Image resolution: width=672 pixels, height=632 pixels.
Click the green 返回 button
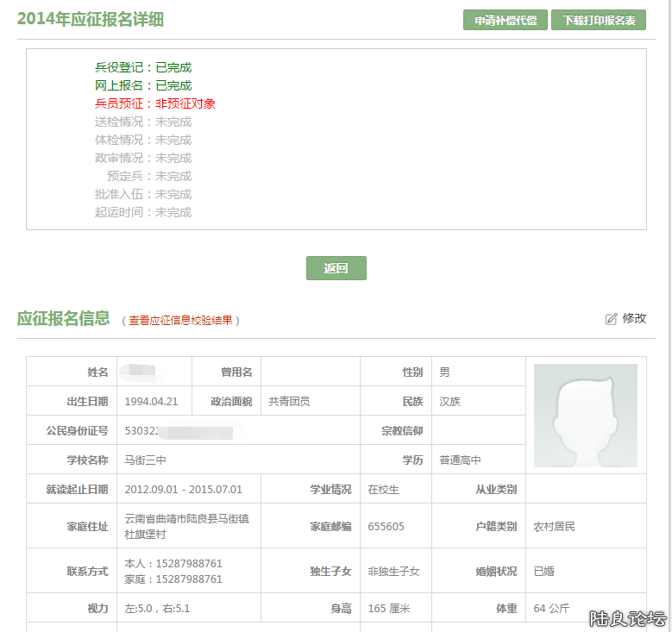336,268
